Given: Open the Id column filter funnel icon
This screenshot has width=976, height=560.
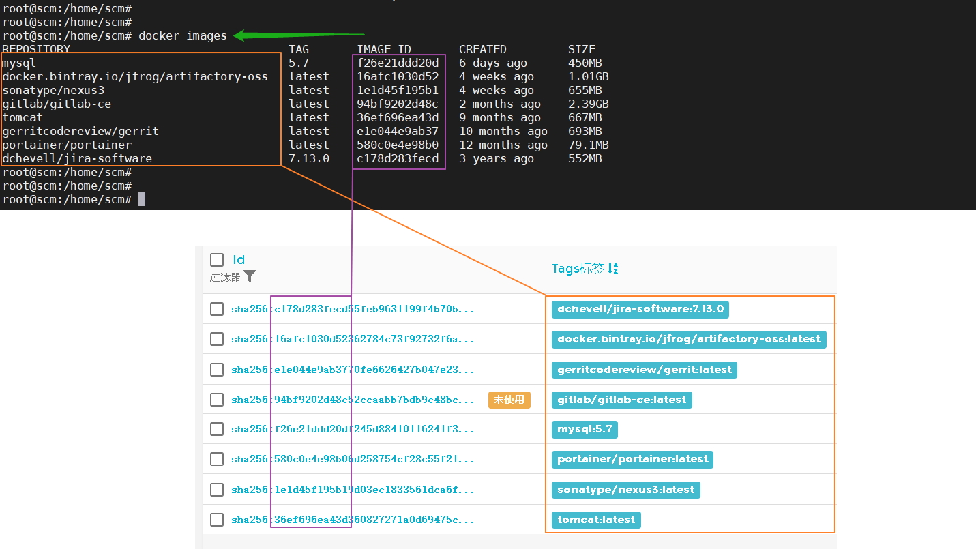Looking at the screenshot, I should (250, 276).
